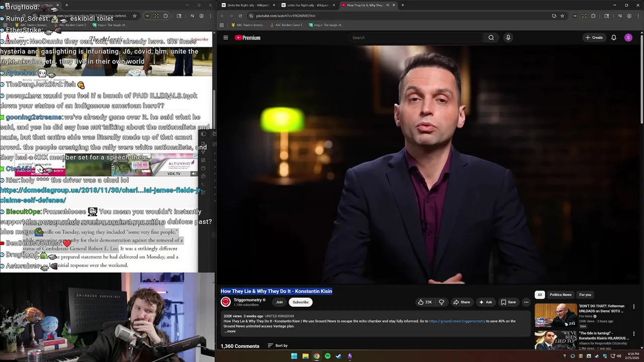Viewport: 644px width, 362px height.
Task: Subscribe to the Triggernometry channel
Action: [x=300, y=302]
